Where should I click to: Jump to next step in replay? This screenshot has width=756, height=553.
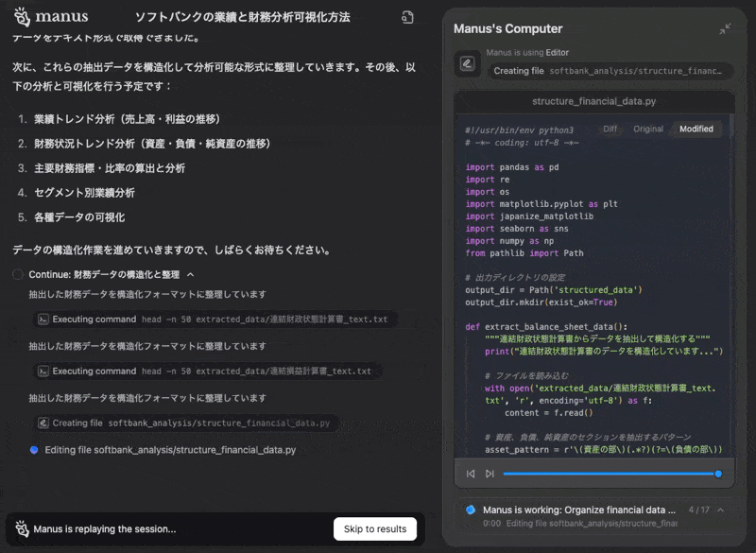click(490, 474)
